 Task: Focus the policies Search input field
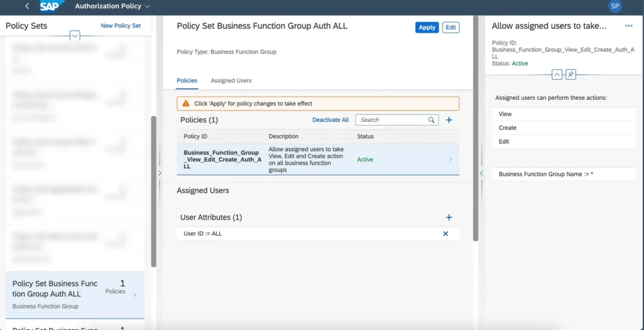[x=392, y=120]
